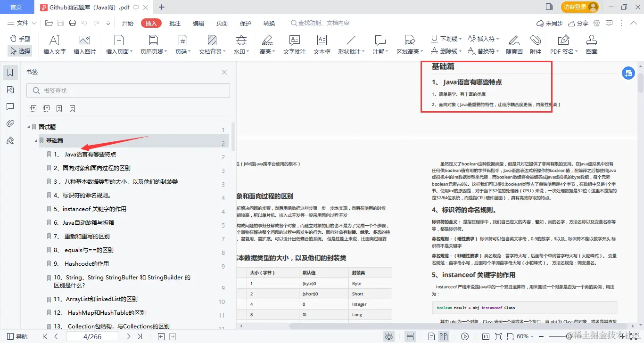Open the 水印 watermark dropdown
644x343 pixels.
[241, 44]
